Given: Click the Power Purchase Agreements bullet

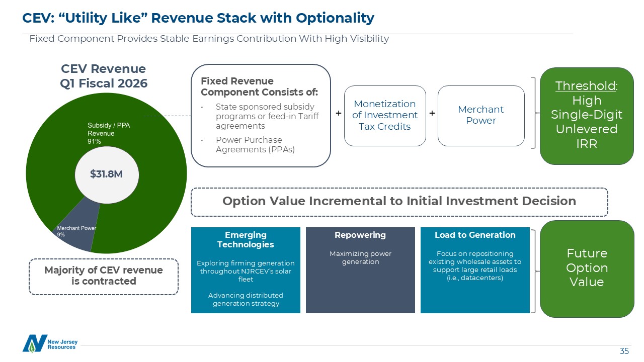Looking at the screenshot, I should 249,145.
